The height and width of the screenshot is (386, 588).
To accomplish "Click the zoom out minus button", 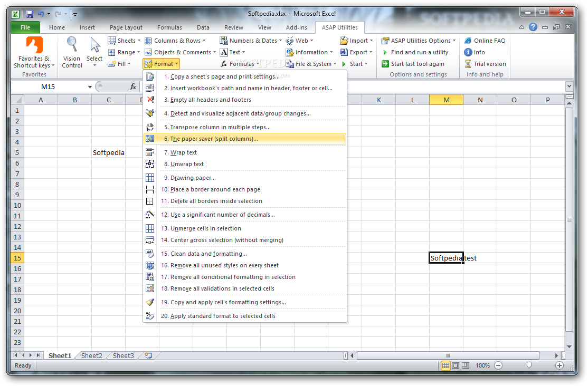I will pos(498,365).
